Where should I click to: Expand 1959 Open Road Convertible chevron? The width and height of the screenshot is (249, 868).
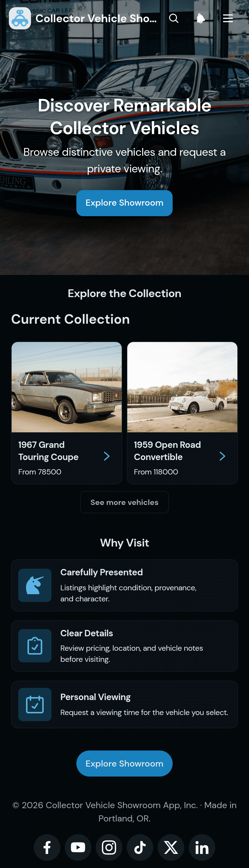tap(222, 456)
